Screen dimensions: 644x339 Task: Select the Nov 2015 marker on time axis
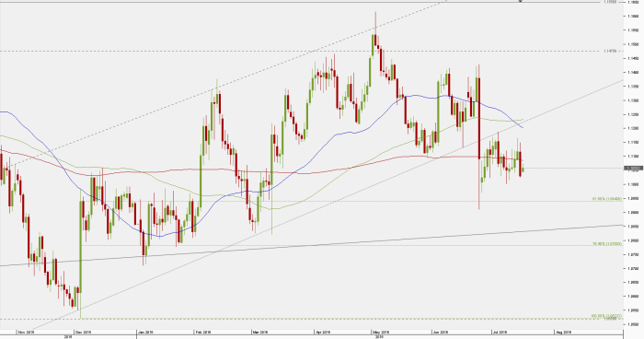coord(27,332)
